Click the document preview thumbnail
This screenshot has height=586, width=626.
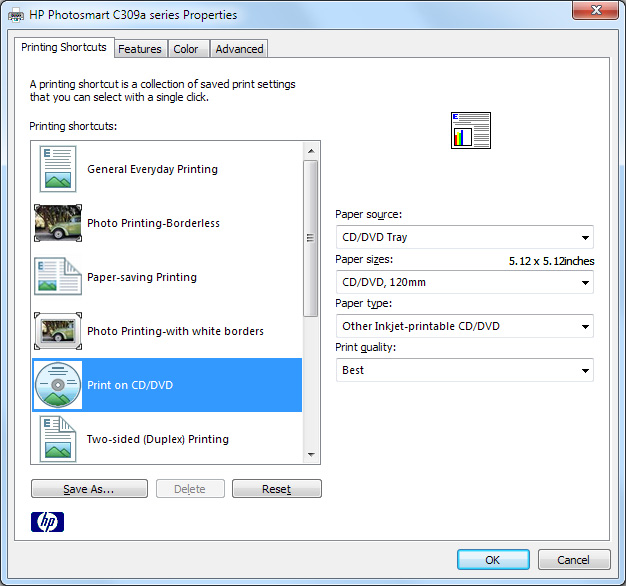[x=471, y=131]
